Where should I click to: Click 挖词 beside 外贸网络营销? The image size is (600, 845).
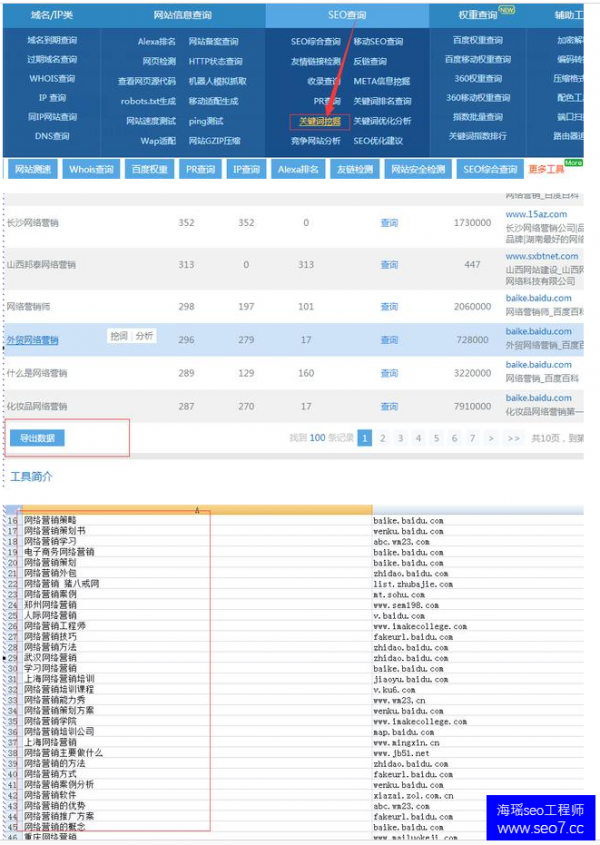pos(119,337)
